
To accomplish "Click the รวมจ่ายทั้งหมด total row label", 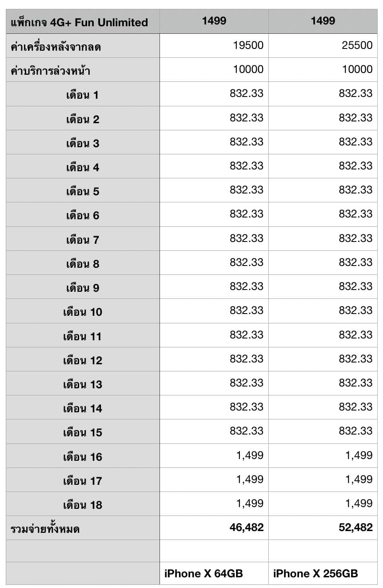I will coord(45,529).
